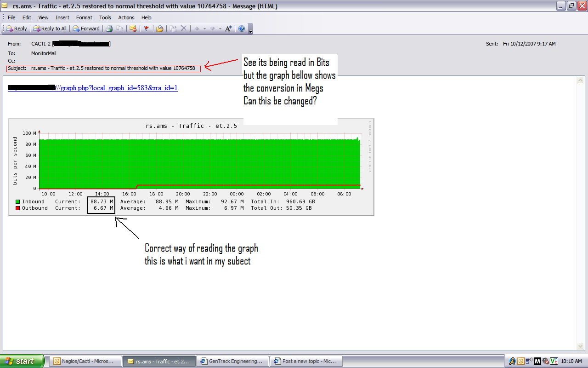Viewport: 588px width, 368px height.
Task: Click the Windows start button
Action: [x=22, y=361]
